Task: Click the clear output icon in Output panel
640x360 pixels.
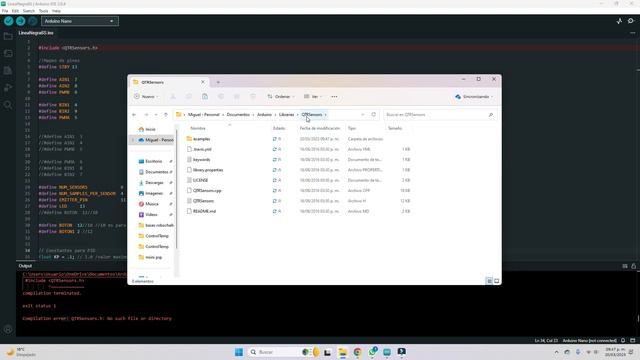Action: click(625, 266)
